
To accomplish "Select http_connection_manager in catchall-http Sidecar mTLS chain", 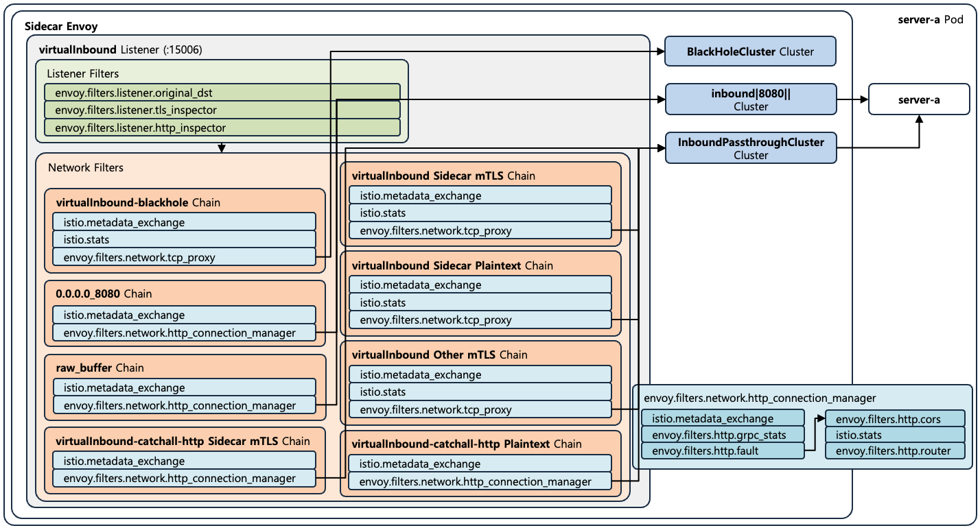I will click(x=185, y=478).
